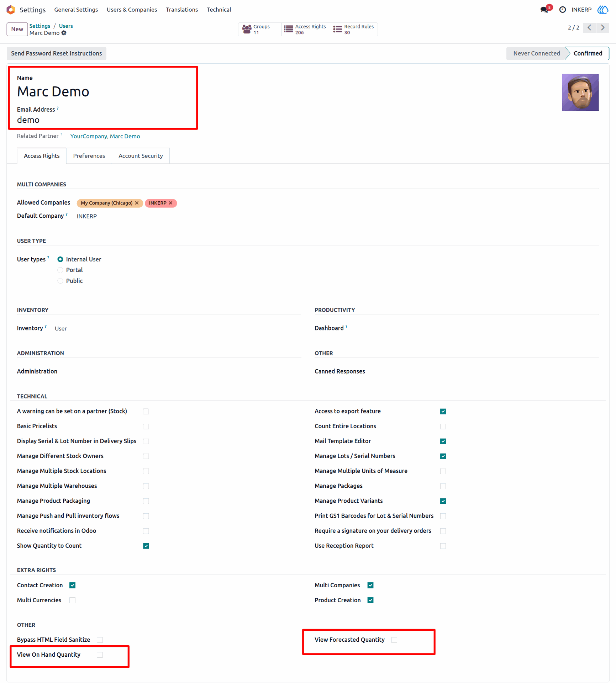Select Internal User radio option
This screenshot has width=616, height=683.
point(60,259)
